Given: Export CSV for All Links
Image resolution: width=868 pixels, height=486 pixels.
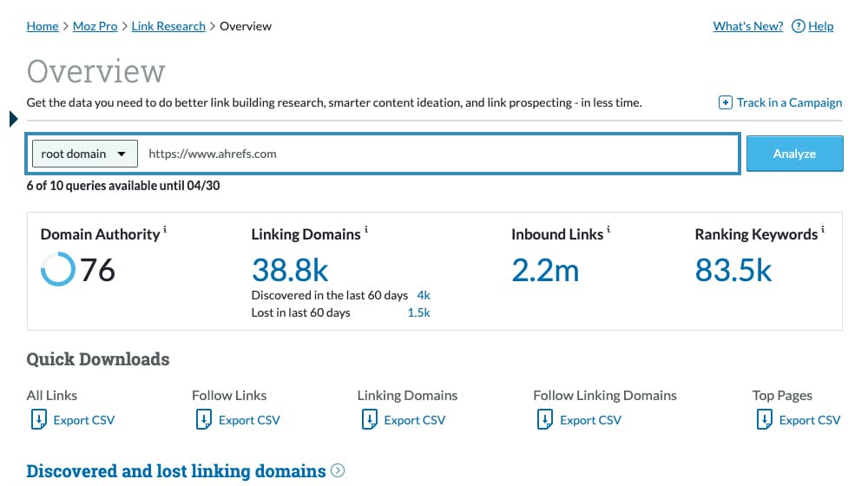Looking at the screenshot, I should [x=83, y=420].
